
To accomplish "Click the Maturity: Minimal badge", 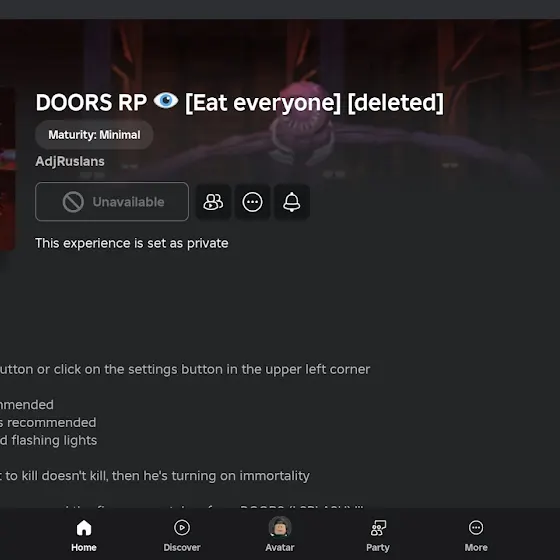I will click(94, 135).
